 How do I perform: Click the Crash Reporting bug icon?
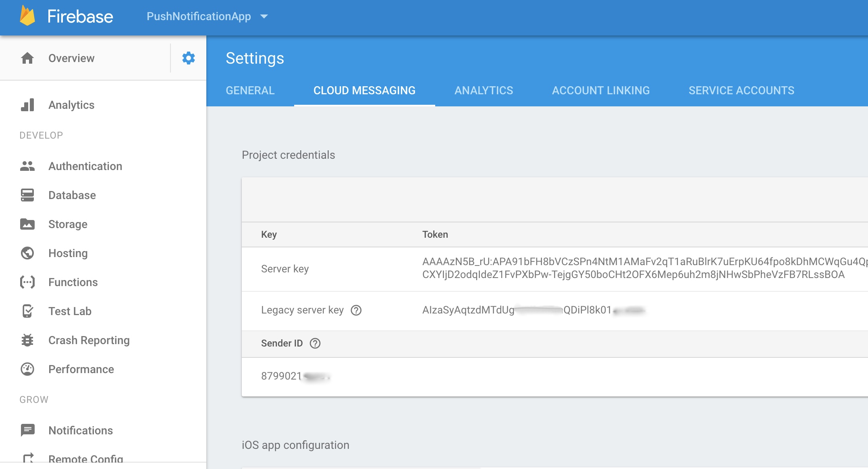(x=27, y=340)
